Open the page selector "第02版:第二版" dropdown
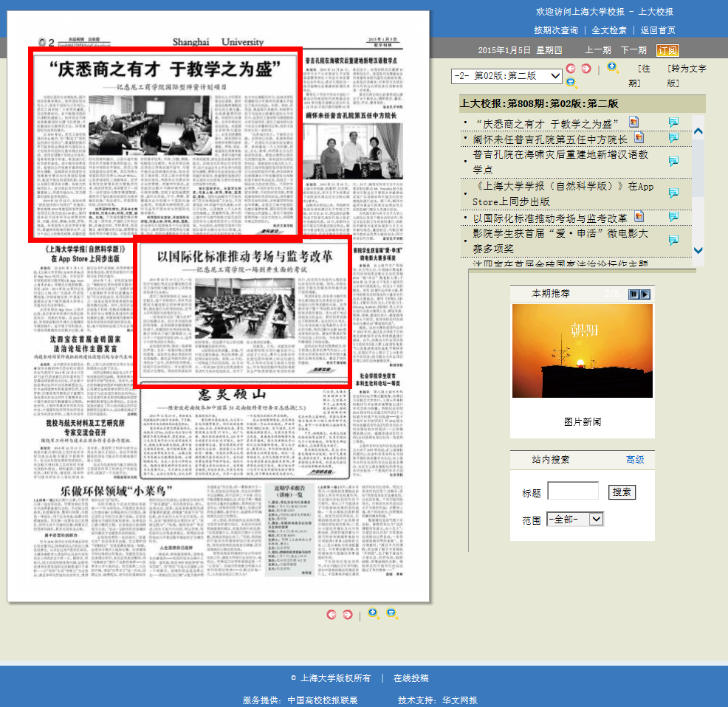 pos(507,76)
